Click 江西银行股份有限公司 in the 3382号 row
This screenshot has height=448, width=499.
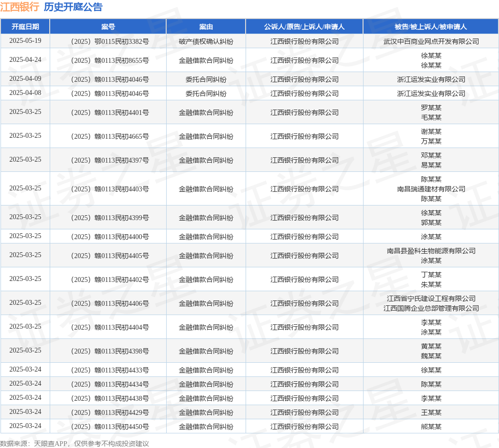coord(304,41)
